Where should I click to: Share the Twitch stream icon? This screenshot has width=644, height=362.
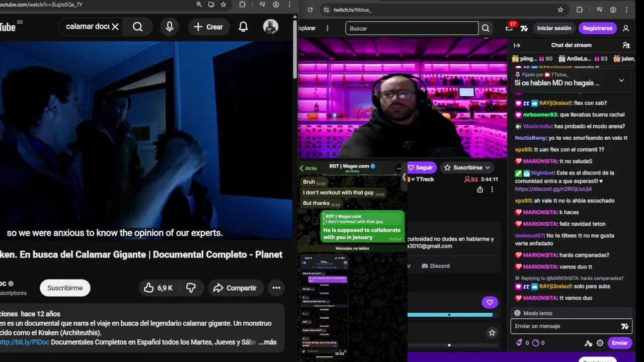point(480,190)
